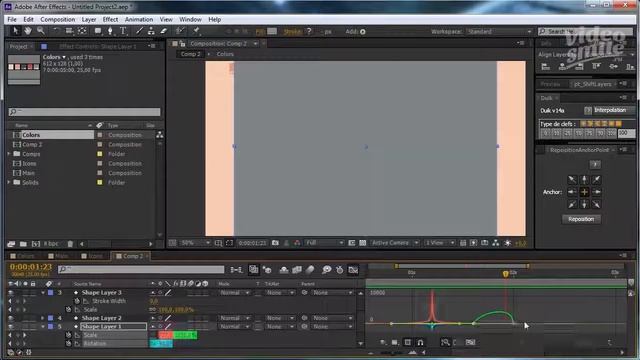Image resolution: width=640 pixels, height=360 pixels.
Task: Select the Pen tool
Action: [110, 31]
